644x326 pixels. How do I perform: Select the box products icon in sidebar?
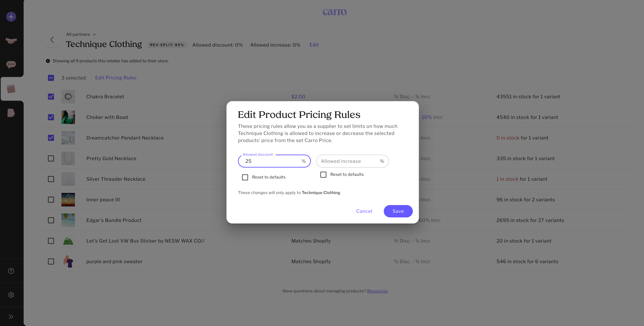[11, 89]
